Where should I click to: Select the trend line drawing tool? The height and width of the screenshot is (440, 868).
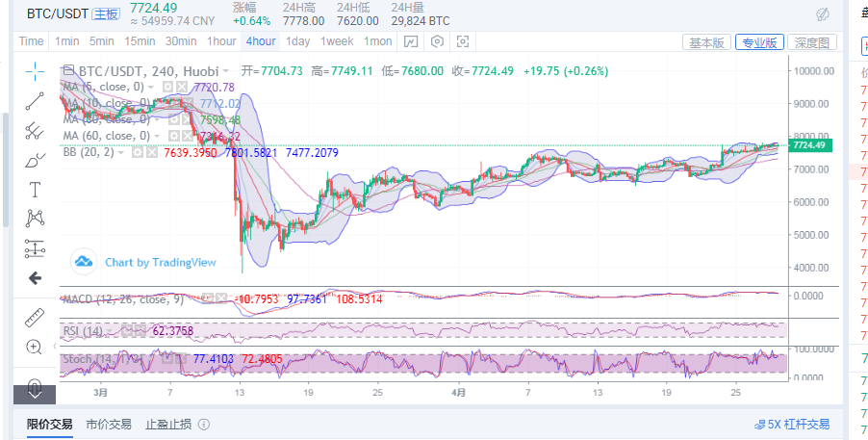click(35, 100)
